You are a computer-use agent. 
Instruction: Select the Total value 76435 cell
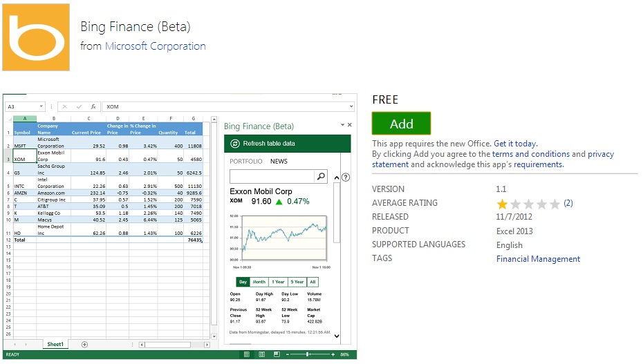point(193,240)
